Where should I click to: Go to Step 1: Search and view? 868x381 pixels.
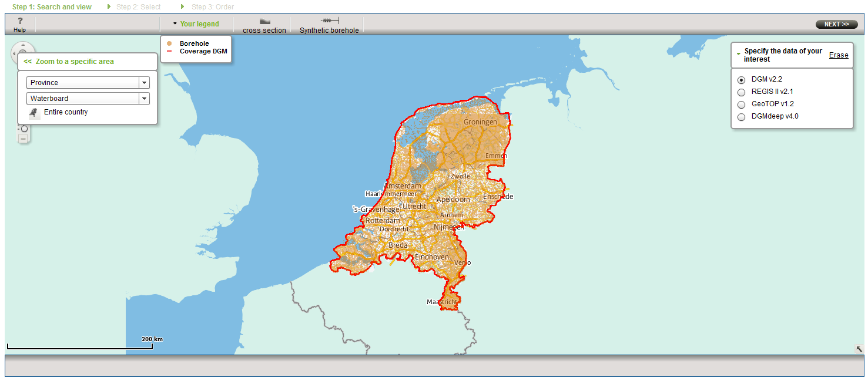click(52, 7)
